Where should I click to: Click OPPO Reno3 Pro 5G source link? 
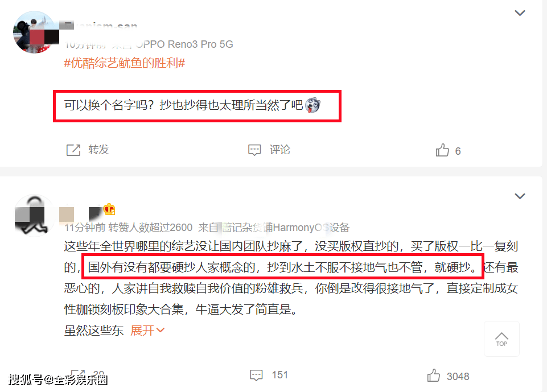click(184, 44)
